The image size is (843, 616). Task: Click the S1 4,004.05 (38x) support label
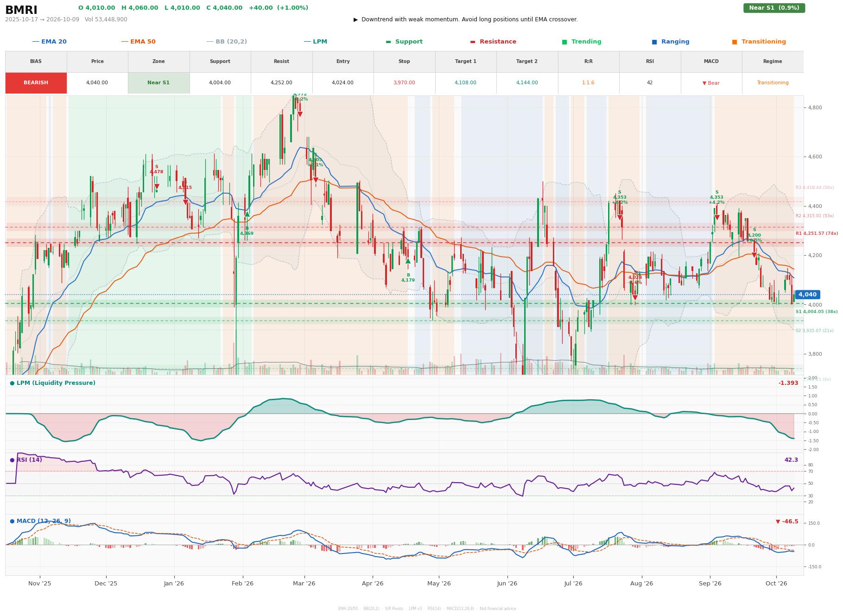coord(817,312)
